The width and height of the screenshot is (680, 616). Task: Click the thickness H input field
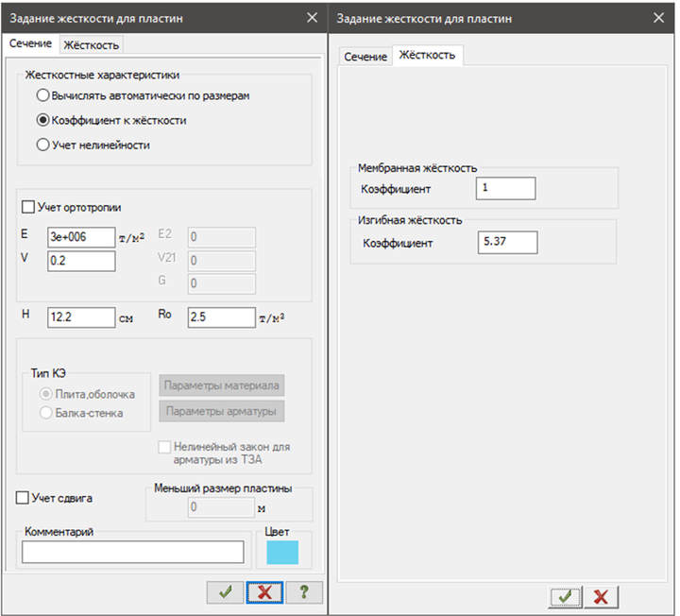point(81,317)
